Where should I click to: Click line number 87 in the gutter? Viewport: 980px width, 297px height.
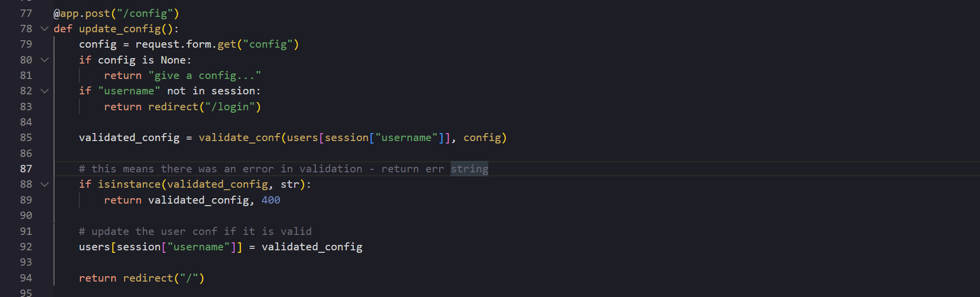coord(26,169)
